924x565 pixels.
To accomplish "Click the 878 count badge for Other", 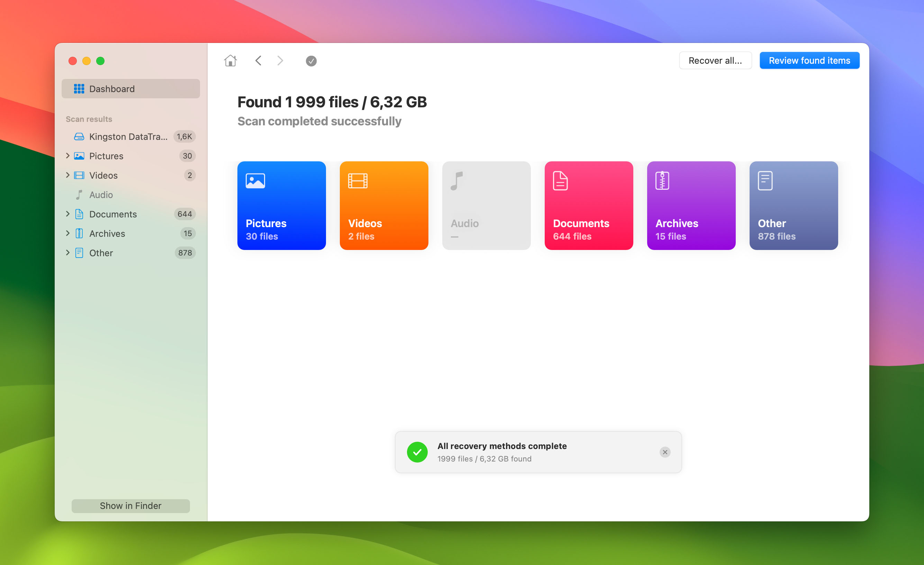I will click(185, 253).
